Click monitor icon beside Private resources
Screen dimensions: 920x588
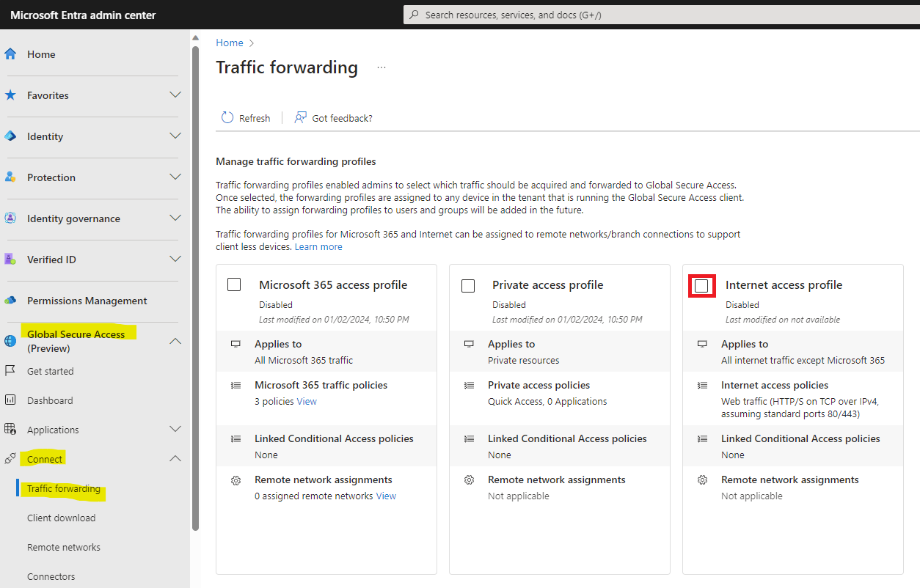[469, 344]
